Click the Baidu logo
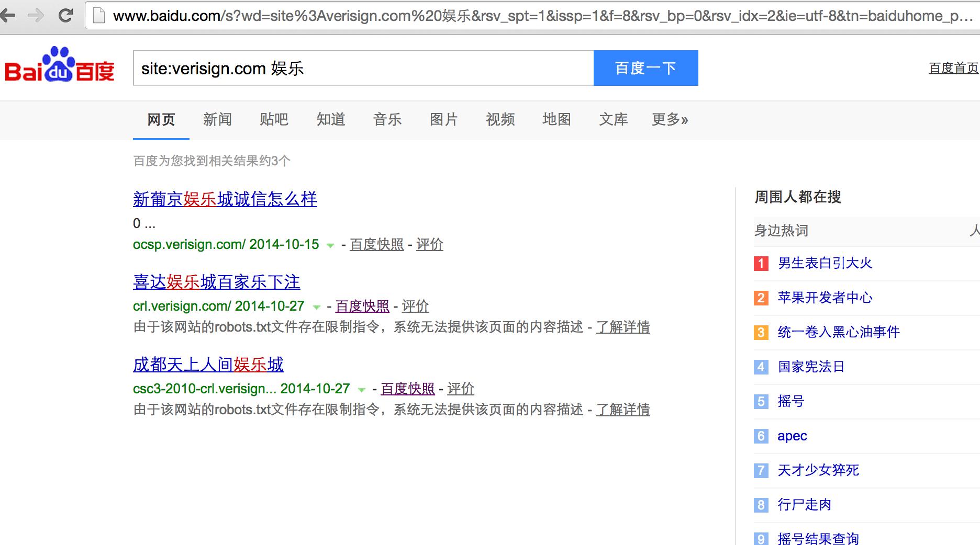This screenshot has height=545, width=980. point(59,65)
